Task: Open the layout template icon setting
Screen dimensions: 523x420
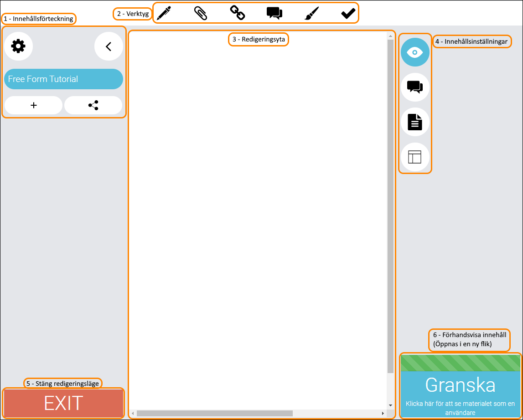Action: click(415, 157)
